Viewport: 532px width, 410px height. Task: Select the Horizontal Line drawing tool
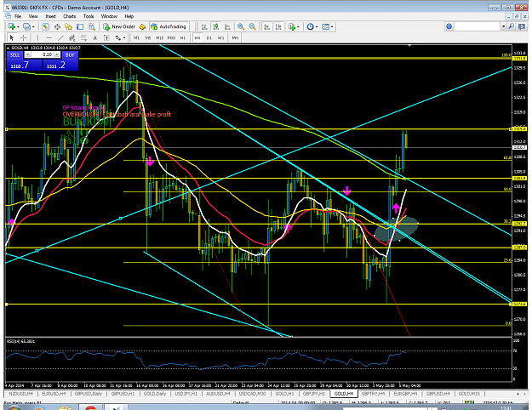tap(49, 37)
